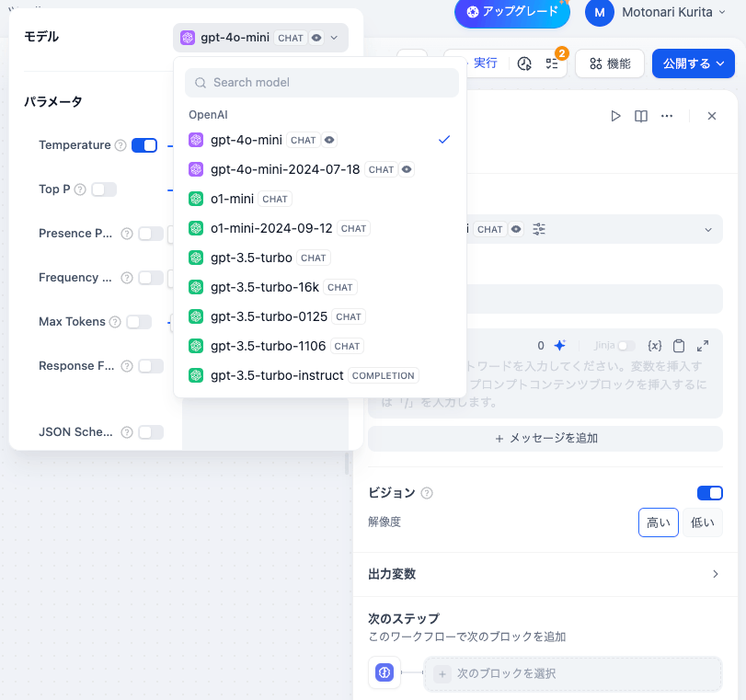Select gpt-3.5-turbo-0125 model
This screenshot has height=700, width=746.
point(320,317)
